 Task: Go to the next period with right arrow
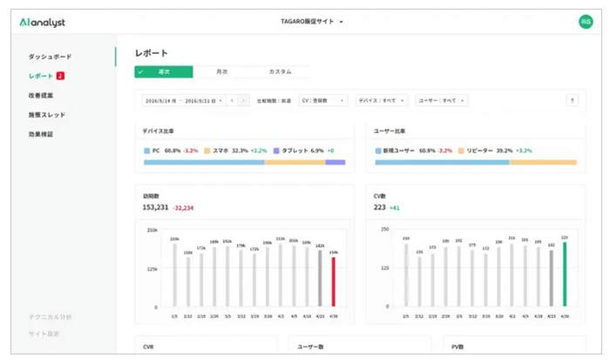243,100
